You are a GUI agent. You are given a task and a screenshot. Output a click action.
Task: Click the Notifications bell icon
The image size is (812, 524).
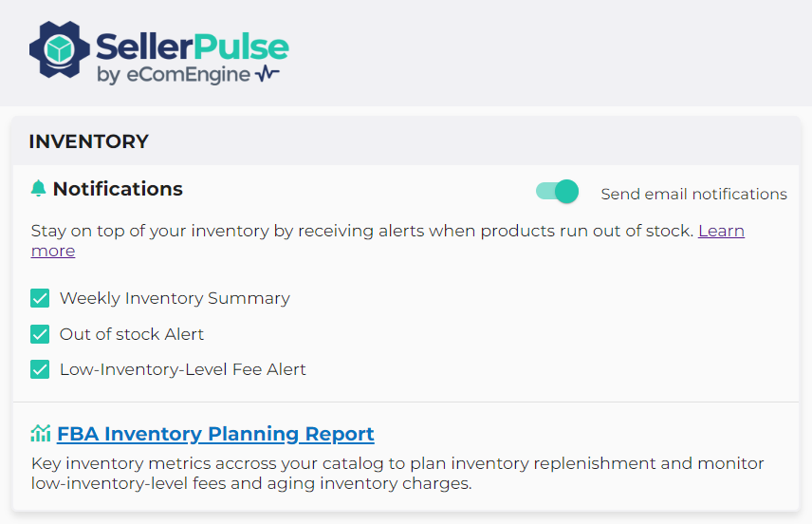pyautogui.click(x=38, y=189)
